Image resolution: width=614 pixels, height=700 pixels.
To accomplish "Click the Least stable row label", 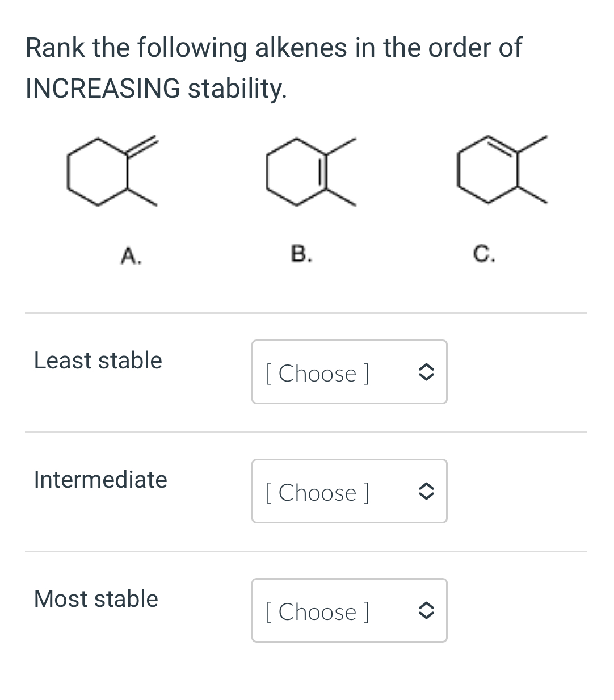I will [97, 360].
